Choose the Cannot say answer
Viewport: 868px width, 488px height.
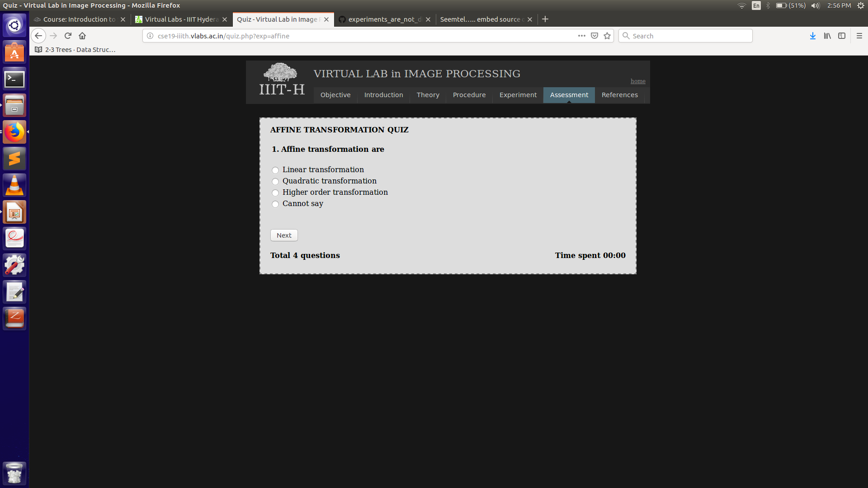(275, 204)
